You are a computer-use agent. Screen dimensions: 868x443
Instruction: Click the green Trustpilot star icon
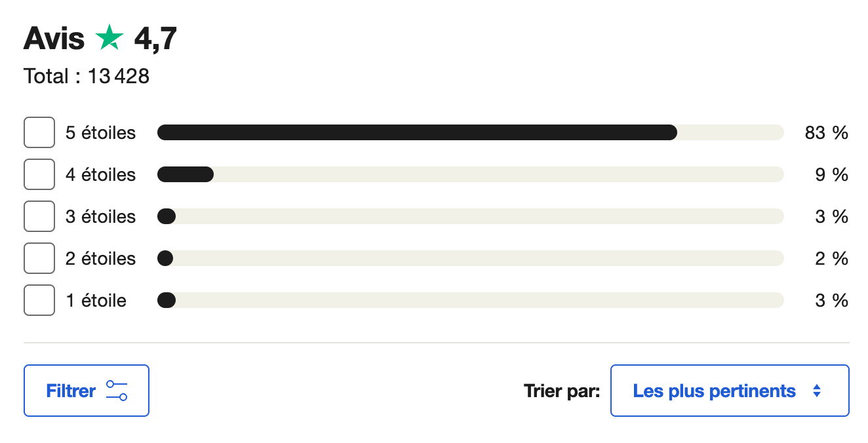109,38
